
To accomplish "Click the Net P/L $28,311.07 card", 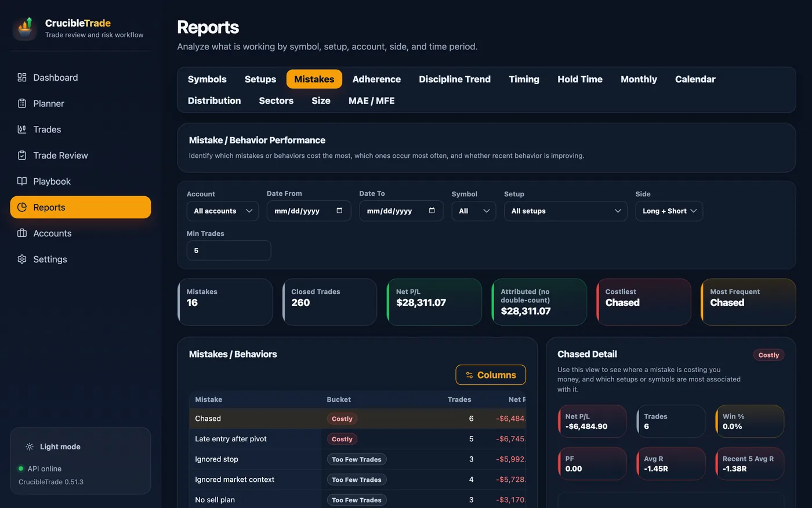I will click(x=434, y=302).
